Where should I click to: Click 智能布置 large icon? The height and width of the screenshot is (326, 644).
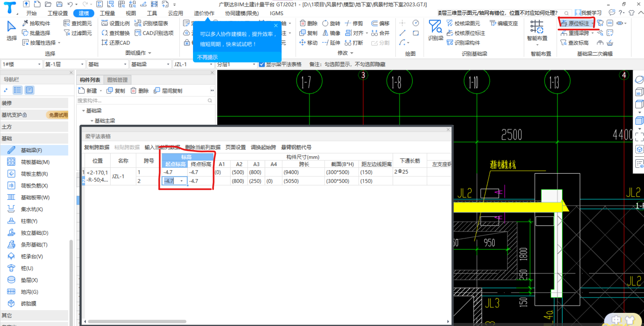point(537,31)
